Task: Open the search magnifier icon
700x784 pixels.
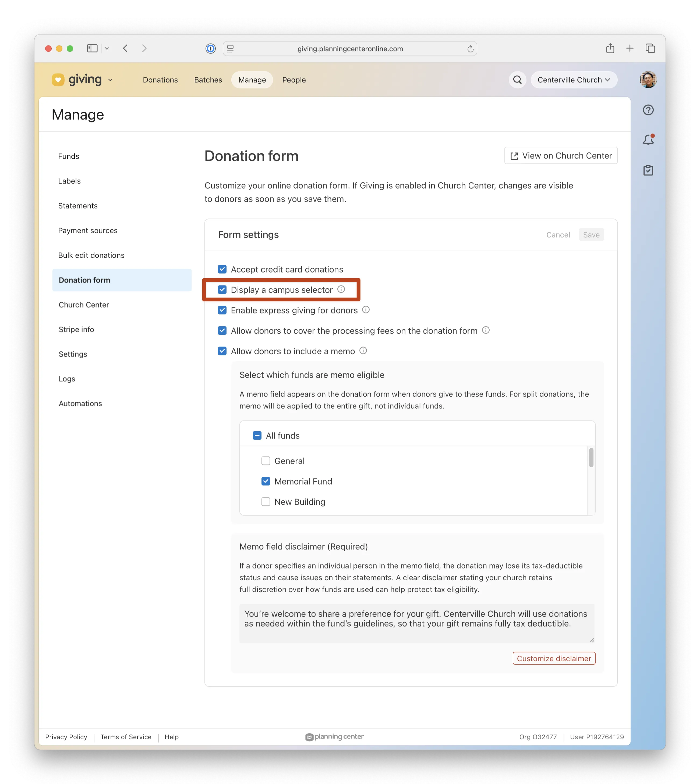Action: click(x=517, y=80)
